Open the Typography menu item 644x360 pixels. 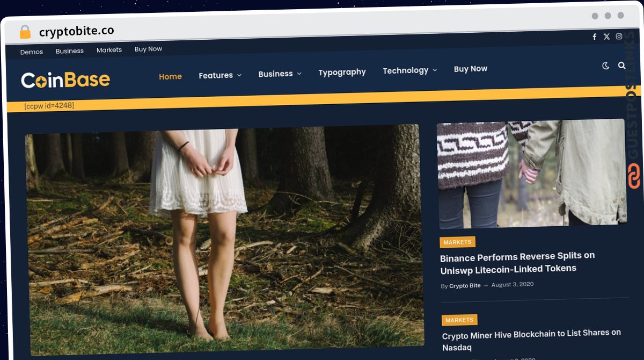(x=342, y=72)
